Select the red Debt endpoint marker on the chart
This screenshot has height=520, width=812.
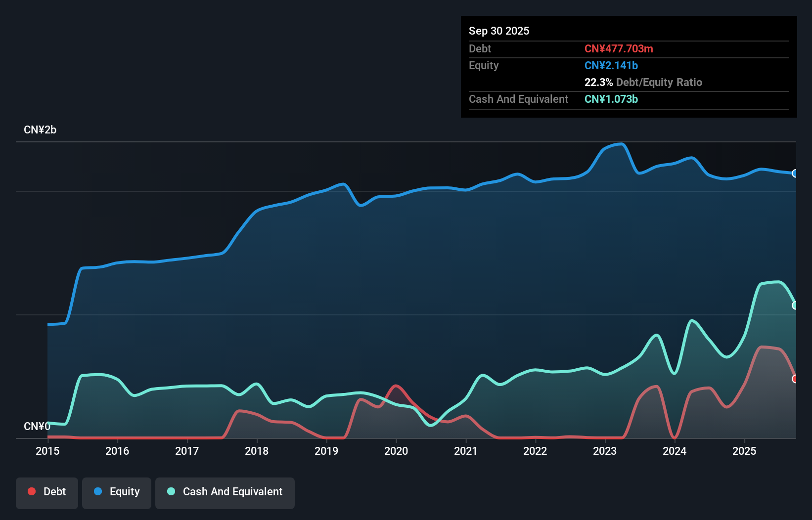[795, 379]
